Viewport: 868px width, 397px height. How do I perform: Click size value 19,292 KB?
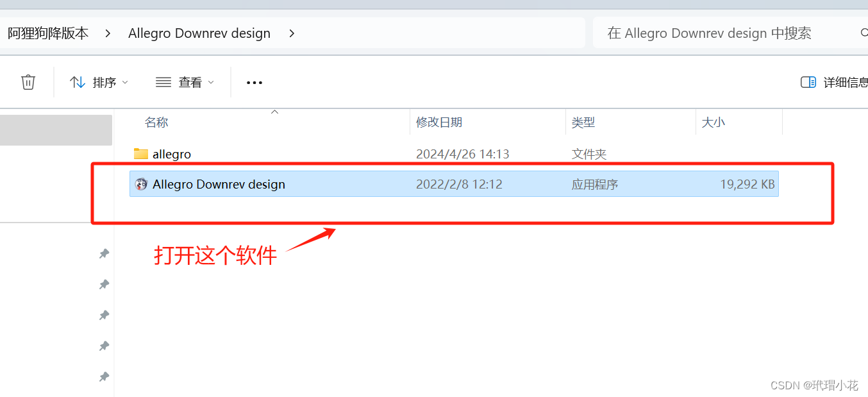[747, 184]
